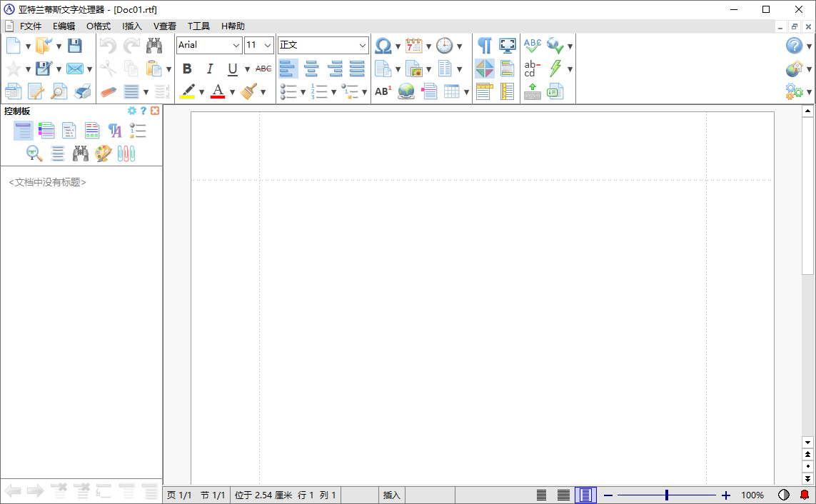Open Print Preview with the magnifier icon

pyautogui.click(x=59, y=91)
